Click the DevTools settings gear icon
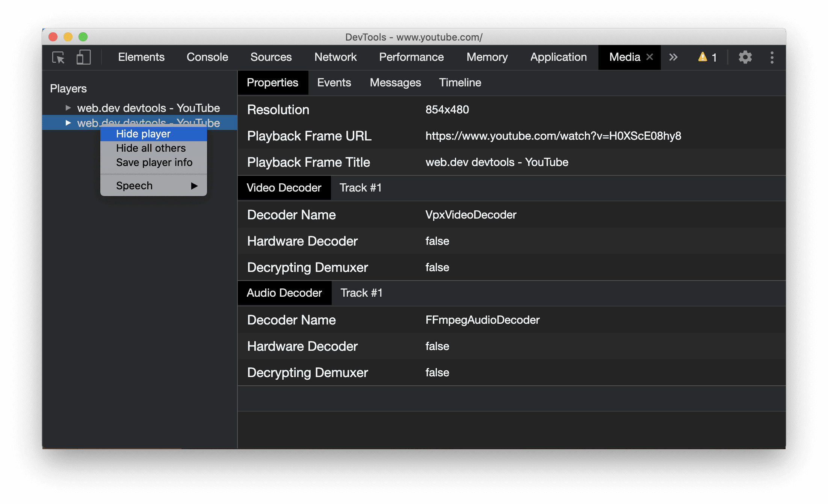Image resolution: width=828 pixels, height=504 pixels. tap(744, 57)
